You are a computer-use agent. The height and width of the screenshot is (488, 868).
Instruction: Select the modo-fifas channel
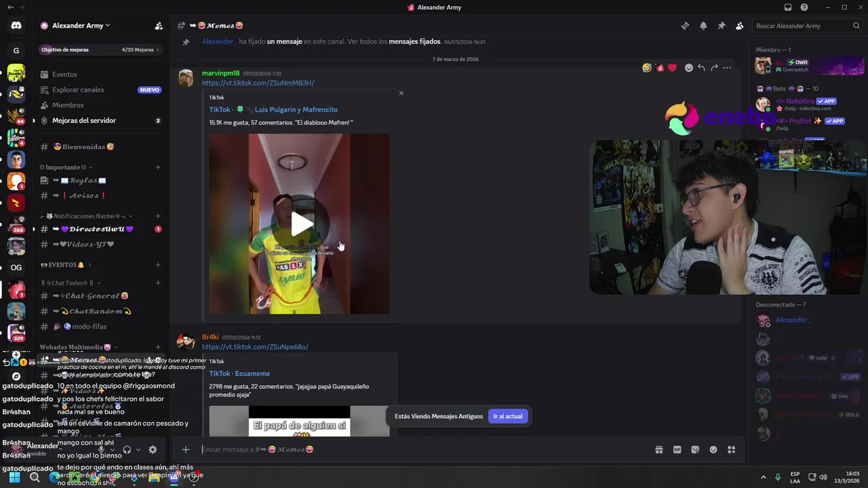101,327
